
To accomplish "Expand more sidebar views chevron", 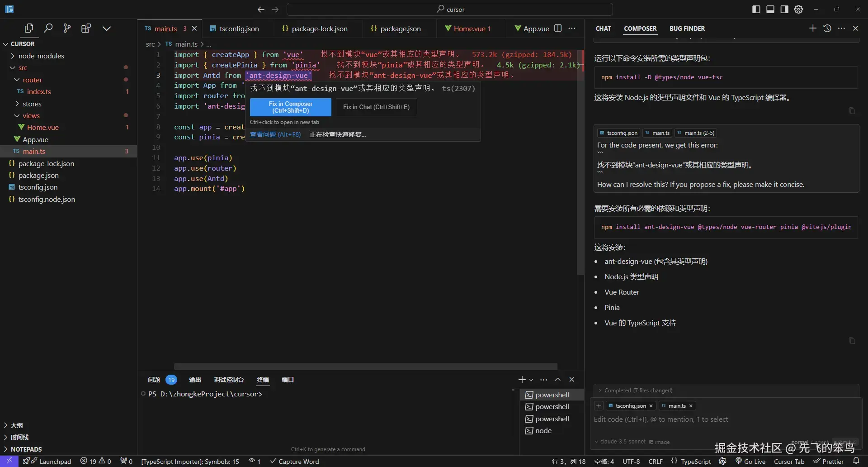I will (x=107, y=28).
